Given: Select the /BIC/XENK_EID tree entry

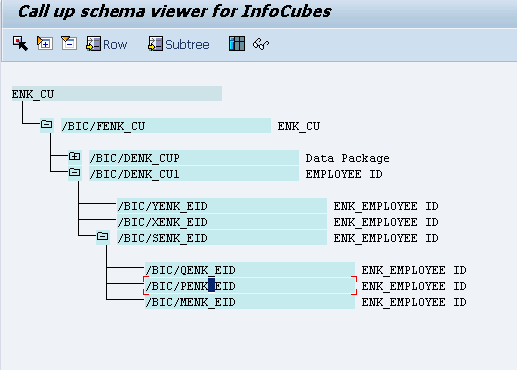Looking at the screenshot, I should (x=222, y=222).
